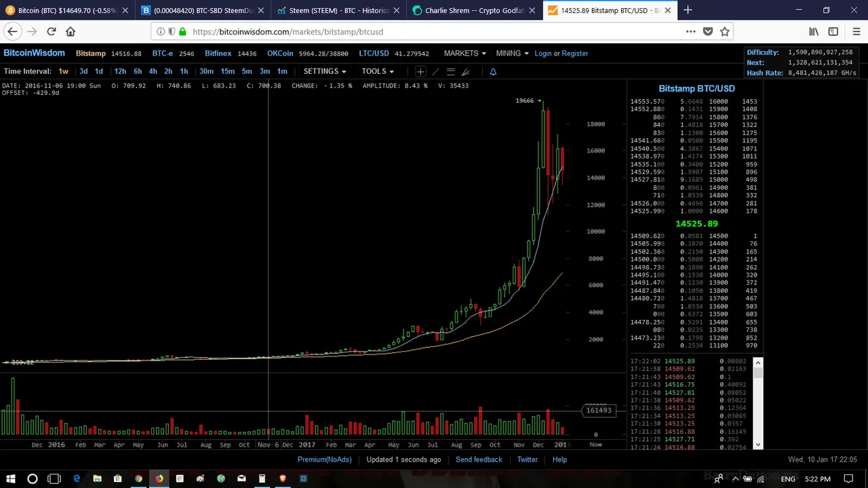
Task: Open the MINING dropdown menu
Action: click(x=512, y=54)
